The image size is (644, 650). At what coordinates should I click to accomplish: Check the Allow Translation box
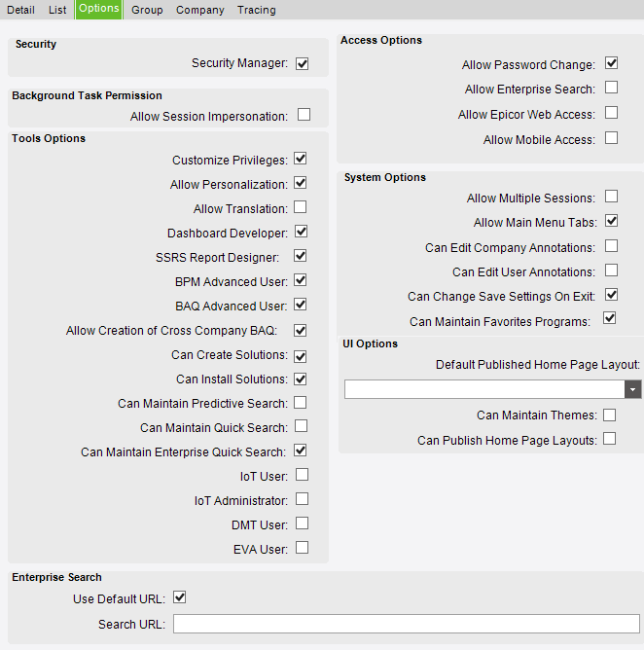(301, 207)
